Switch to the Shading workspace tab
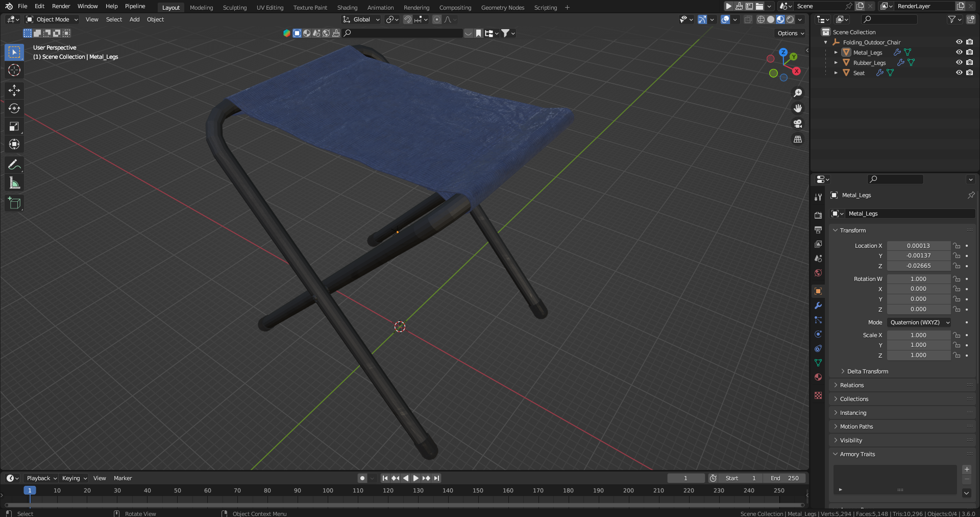The height and width of the screenshot is (517, 980). click(347, 8)
